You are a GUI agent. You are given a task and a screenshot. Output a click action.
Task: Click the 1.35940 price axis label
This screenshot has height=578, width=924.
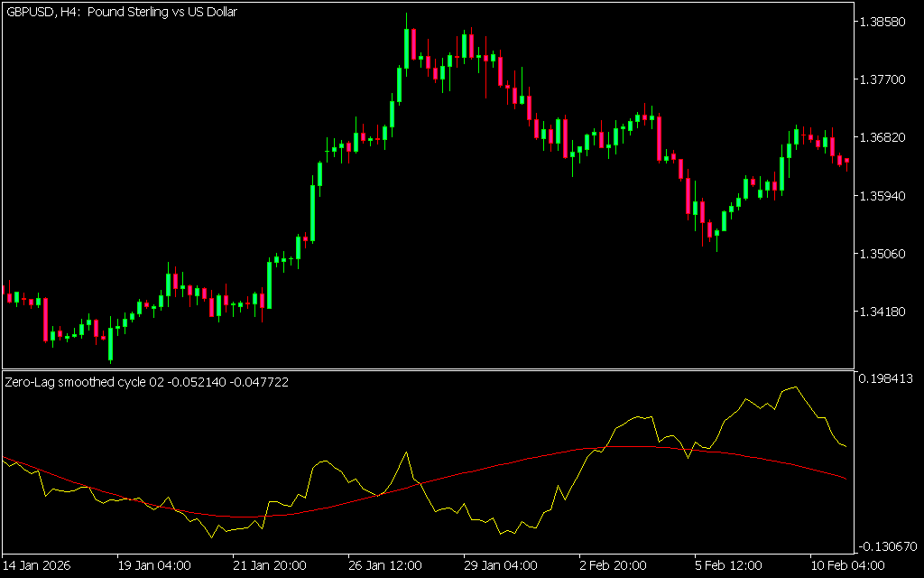[x=884, y=195]
